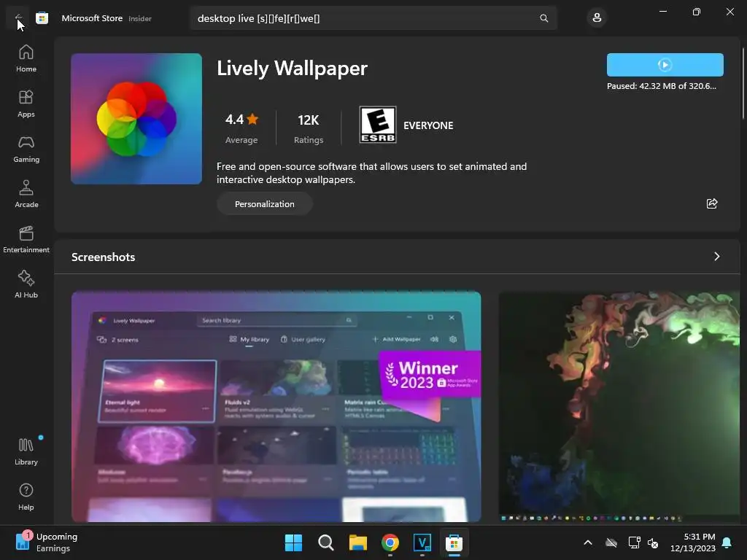Open the Arcade section

26,194
